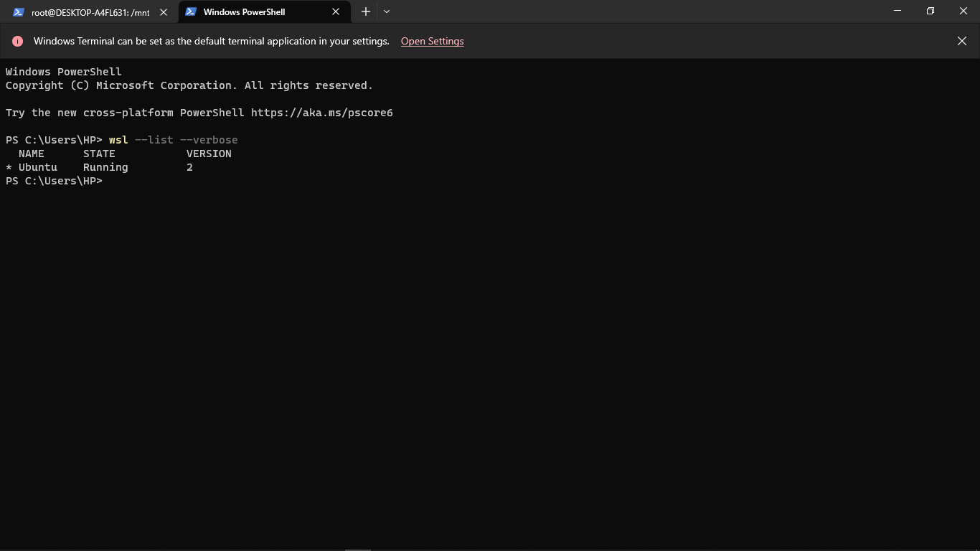Select the Ubuntu distribution name in output
Image resolution: width=980 pixels, height=551 pixels.
(37, 166)
